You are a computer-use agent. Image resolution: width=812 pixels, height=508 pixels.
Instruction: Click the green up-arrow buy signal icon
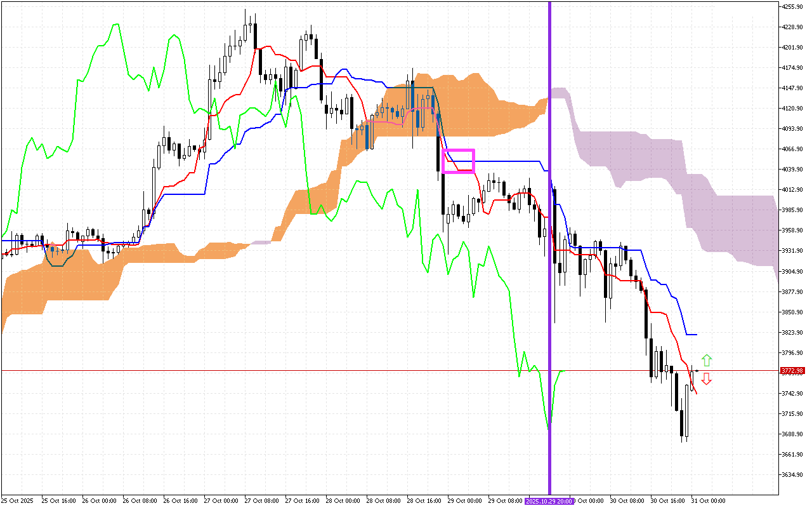[706, 361]
